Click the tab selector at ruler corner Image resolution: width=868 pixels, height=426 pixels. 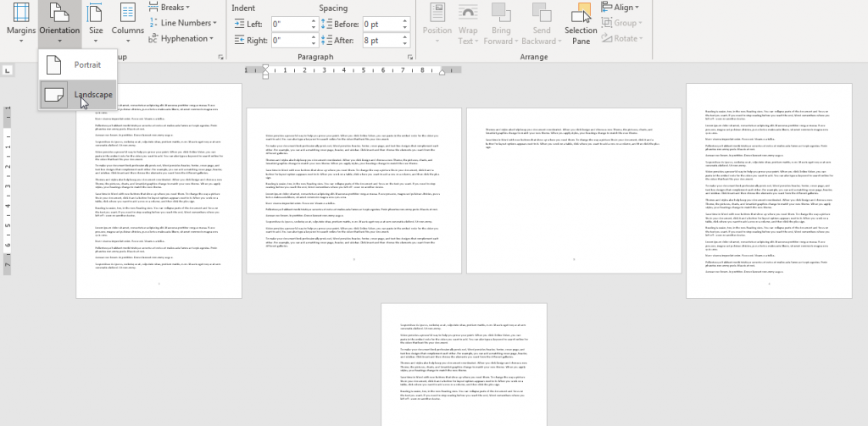(8, 70)
